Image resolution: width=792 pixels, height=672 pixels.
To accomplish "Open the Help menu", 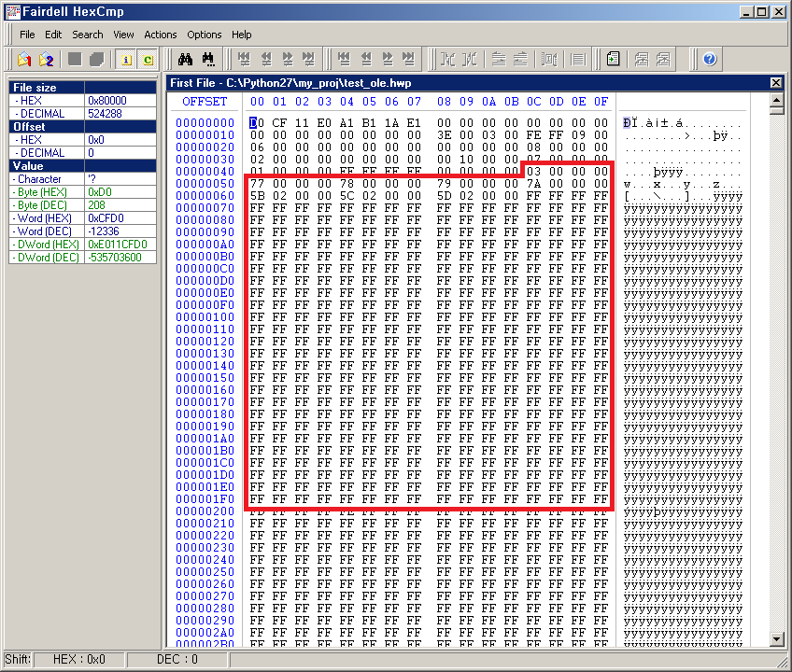I will click(x=242, y=35).
